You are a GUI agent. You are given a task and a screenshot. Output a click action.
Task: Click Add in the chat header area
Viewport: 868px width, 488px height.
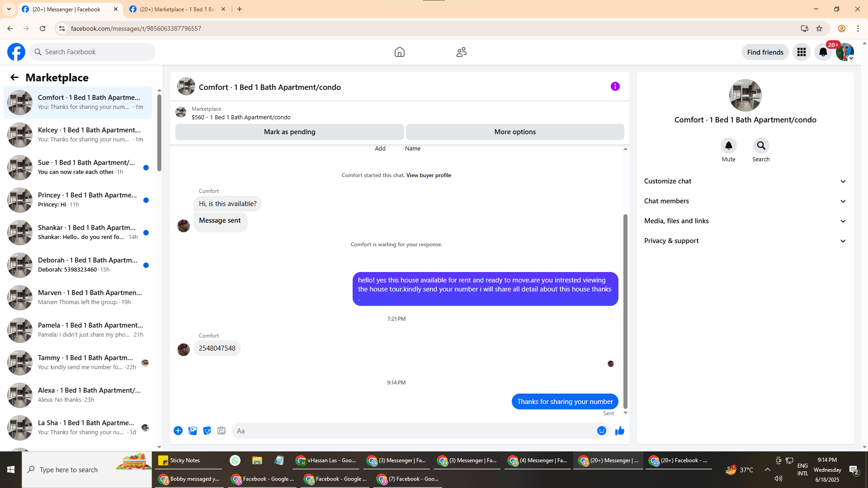[380, 149]
